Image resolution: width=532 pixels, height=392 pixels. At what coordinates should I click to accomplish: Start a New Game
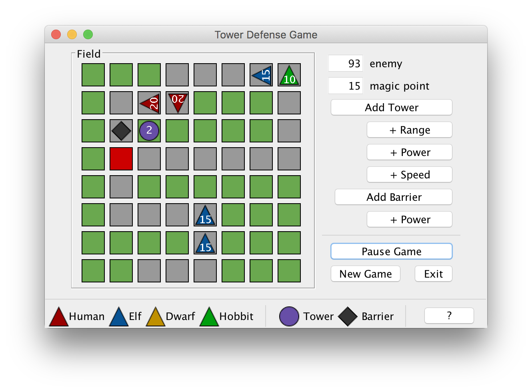coord(366,274)
